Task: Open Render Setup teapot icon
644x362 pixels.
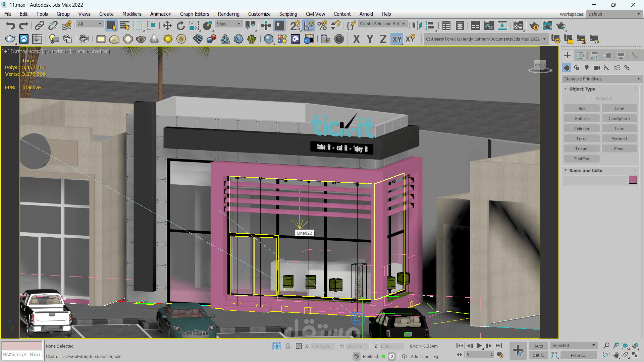Action: (x=534, y=26)
